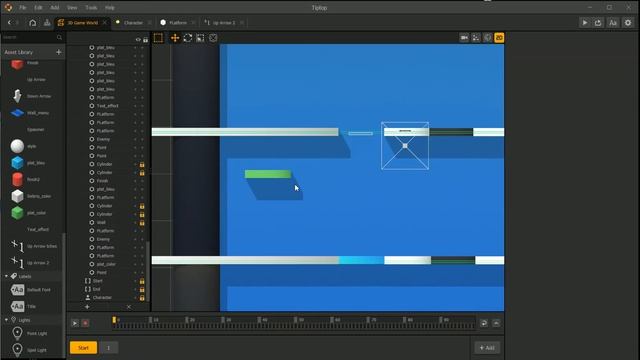Collapse the timeline panel arrow
This screenshot has width=640, height=360.
496,323
